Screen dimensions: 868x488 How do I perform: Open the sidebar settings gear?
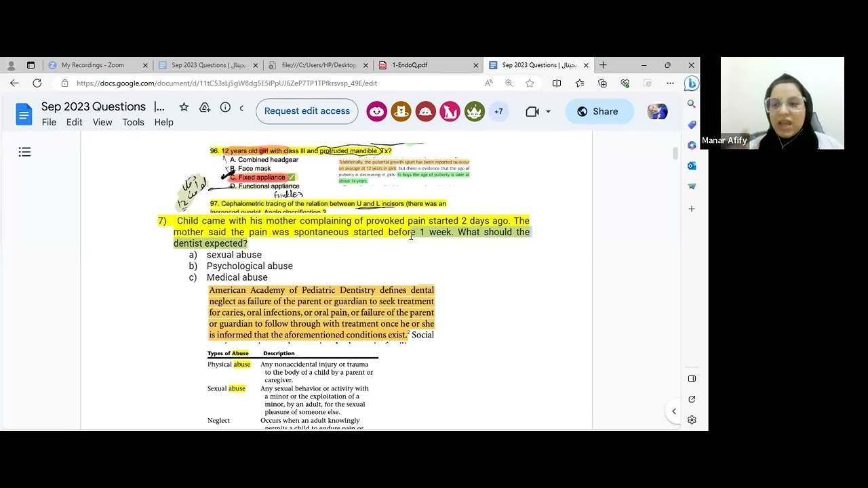(692, 420)
